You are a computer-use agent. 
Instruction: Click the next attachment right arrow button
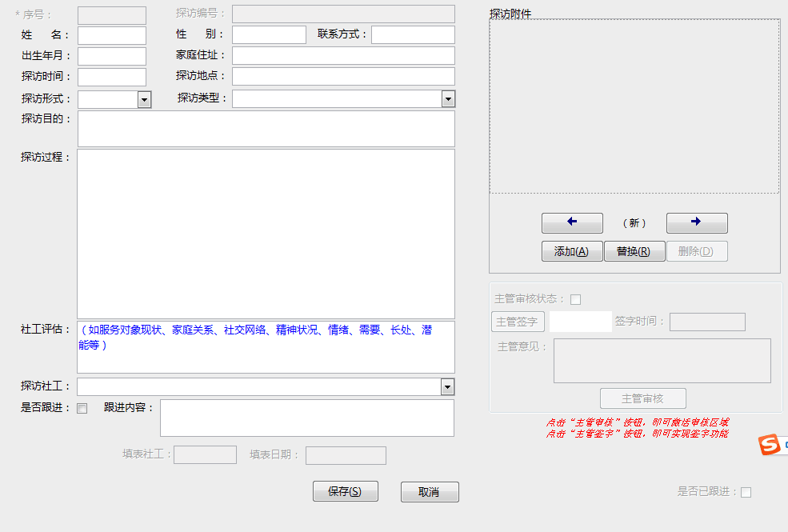tap(697, 222)
